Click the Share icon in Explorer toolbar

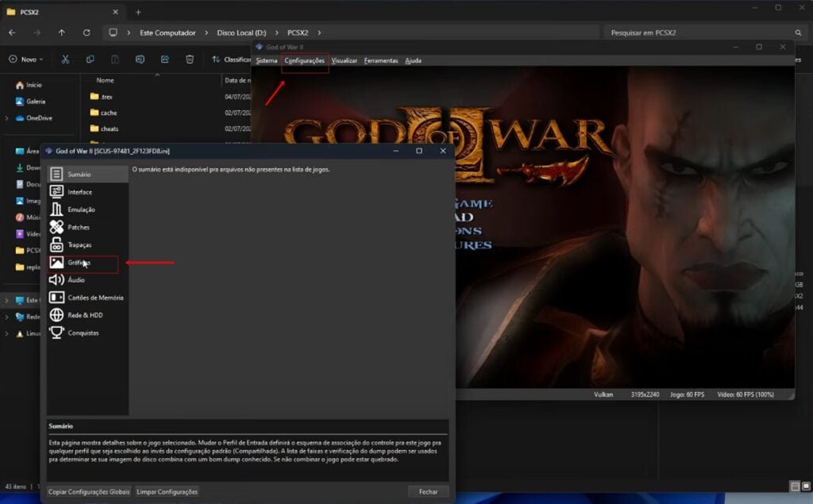click(165, 60)
